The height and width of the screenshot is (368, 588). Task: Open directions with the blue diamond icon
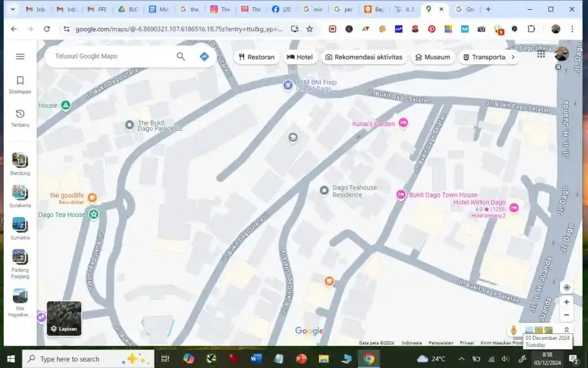tap(204, 56)
